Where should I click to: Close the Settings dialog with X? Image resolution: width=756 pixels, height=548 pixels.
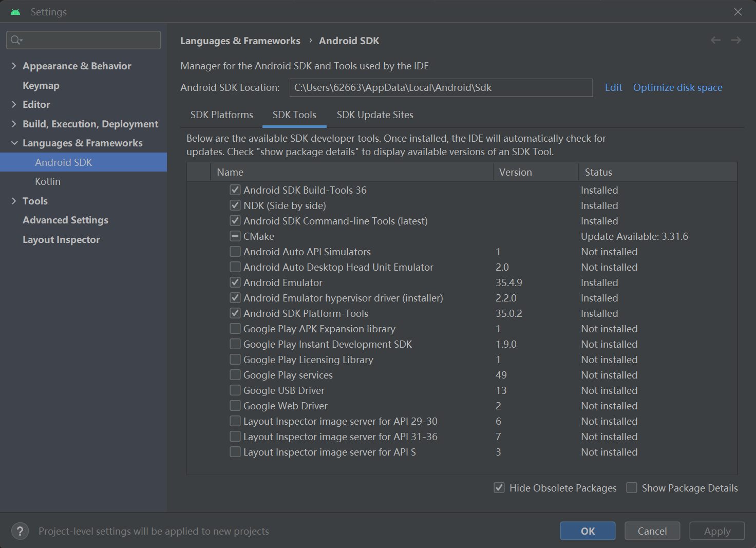pos(738,12)
